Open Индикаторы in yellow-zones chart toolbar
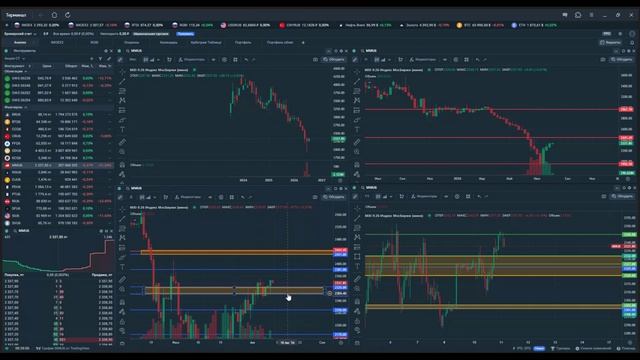This screenshot has width=640, height=360. 424,196
